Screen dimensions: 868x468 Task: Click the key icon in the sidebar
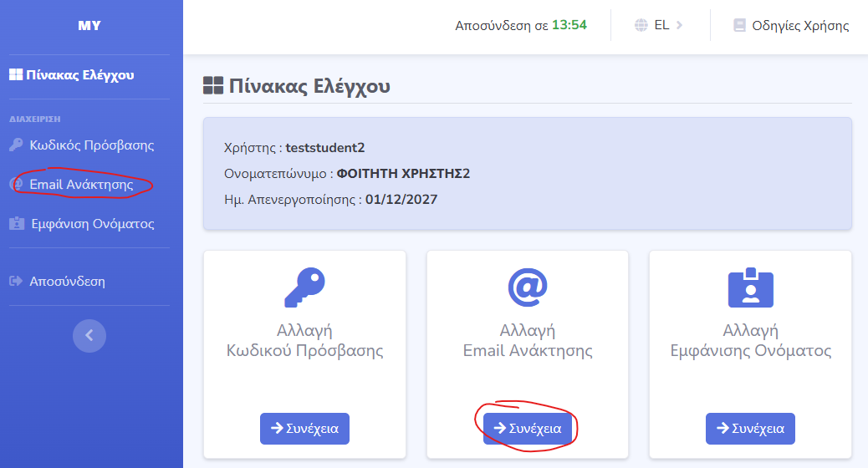[16, 145]
